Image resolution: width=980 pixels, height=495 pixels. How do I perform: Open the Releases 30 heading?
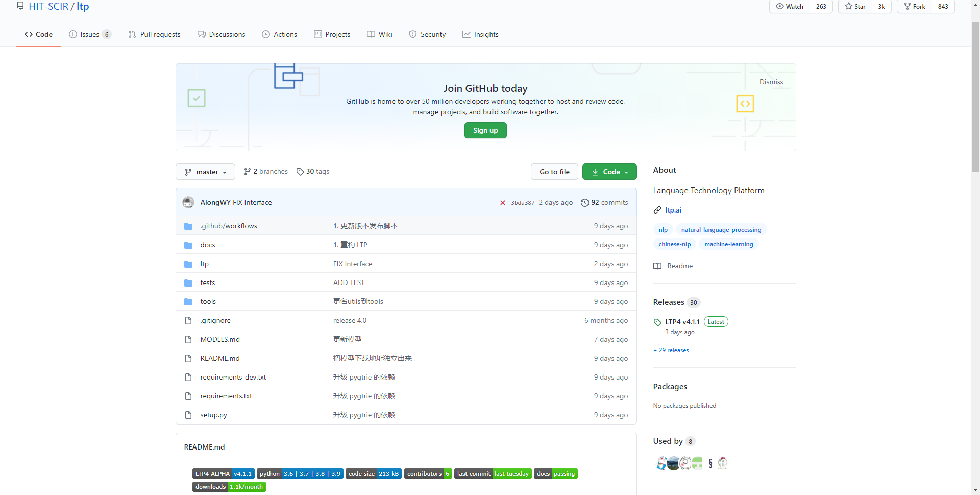676,302
